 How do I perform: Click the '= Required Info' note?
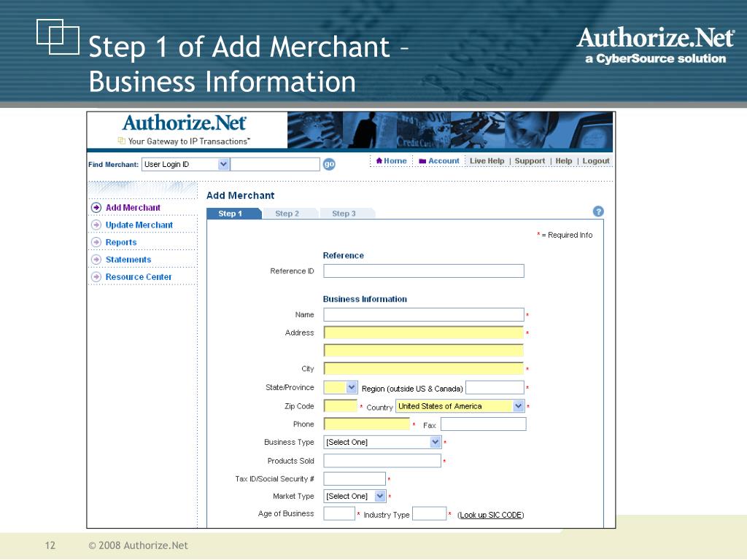[x=567, y=236]
